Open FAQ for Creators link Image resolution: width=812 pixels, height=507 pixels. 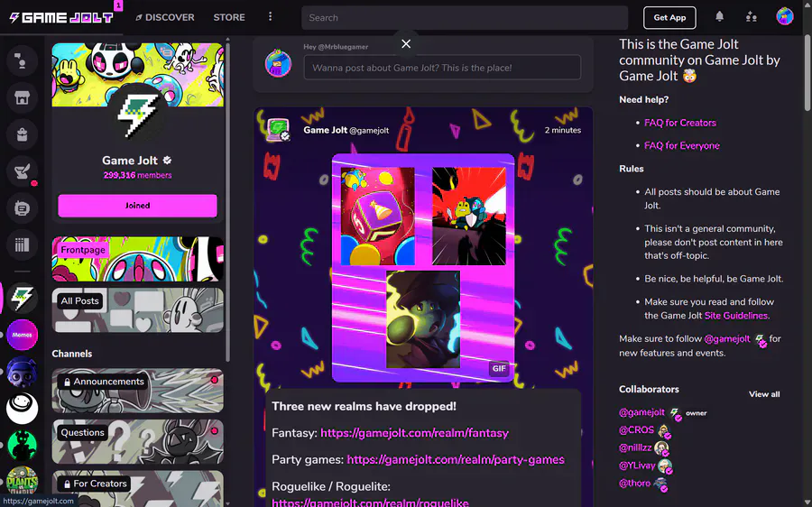coord(680,123)
